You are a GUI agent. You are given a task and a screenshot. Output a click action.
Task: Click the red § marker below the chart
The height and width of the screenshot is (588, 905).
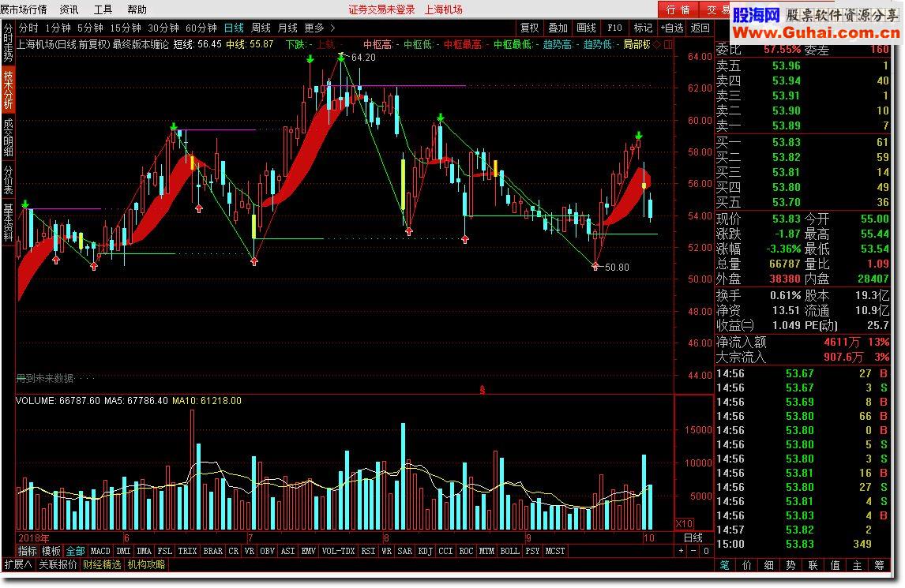[482, 390]
